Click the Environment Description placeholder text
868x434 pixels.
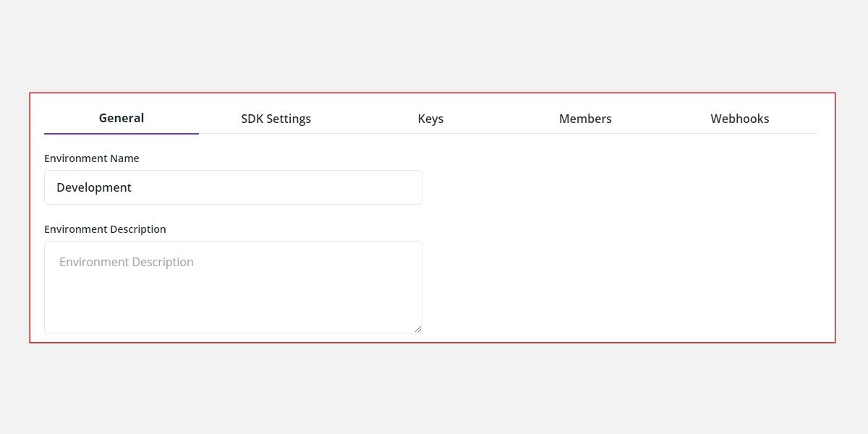(127, 261)
